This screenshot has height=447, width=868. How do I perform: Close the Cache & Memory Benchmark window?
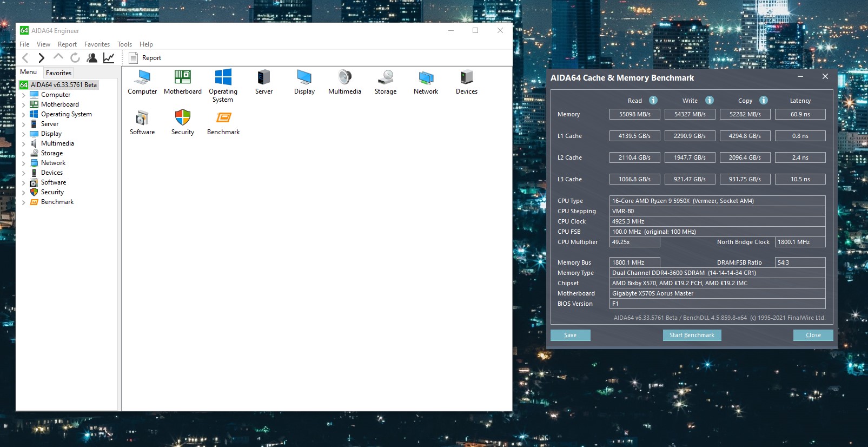(x=825, y=77)
